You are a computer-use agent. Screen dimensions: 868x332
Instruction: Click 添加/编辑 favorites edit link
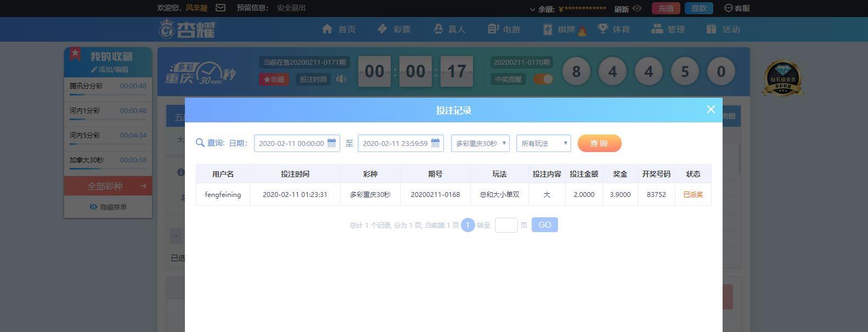click(110, 70)
